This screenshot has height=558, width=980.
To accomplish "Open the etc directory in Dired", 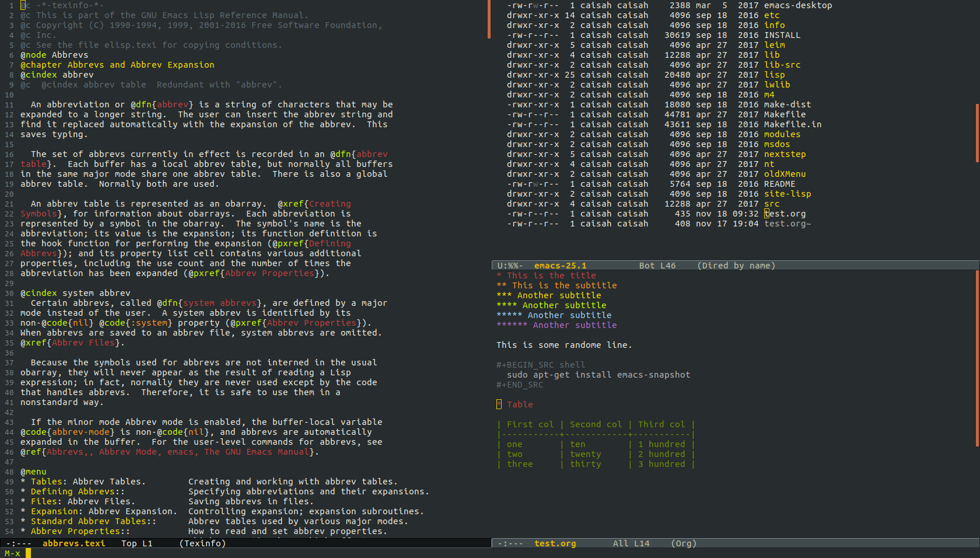I will pyautogui.click(x=772, y=15).
